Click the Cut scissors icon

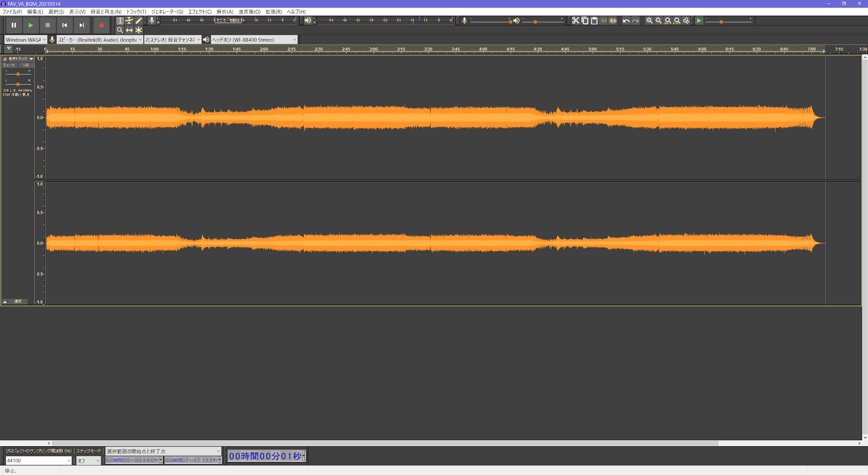[576, 20]
